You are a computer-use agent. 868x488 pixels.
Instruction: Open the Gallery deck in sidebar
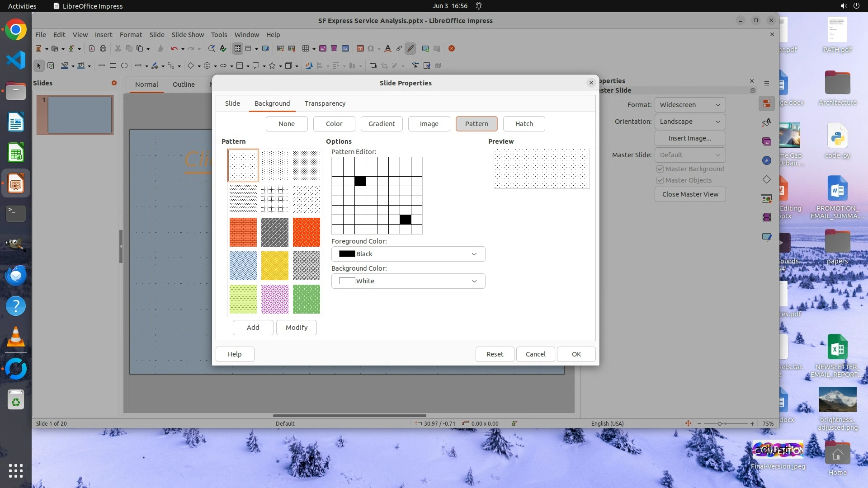tap(766, 141)
